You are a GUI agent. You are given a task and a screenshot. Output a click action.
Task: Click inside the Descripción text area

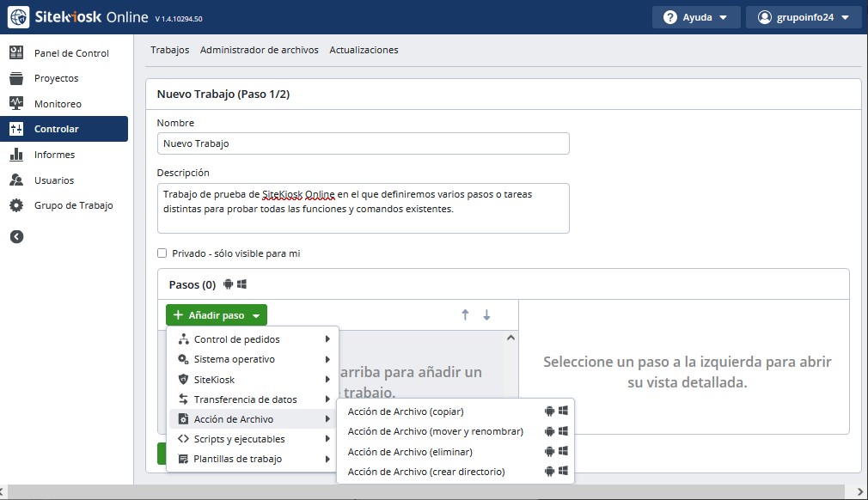363,208
